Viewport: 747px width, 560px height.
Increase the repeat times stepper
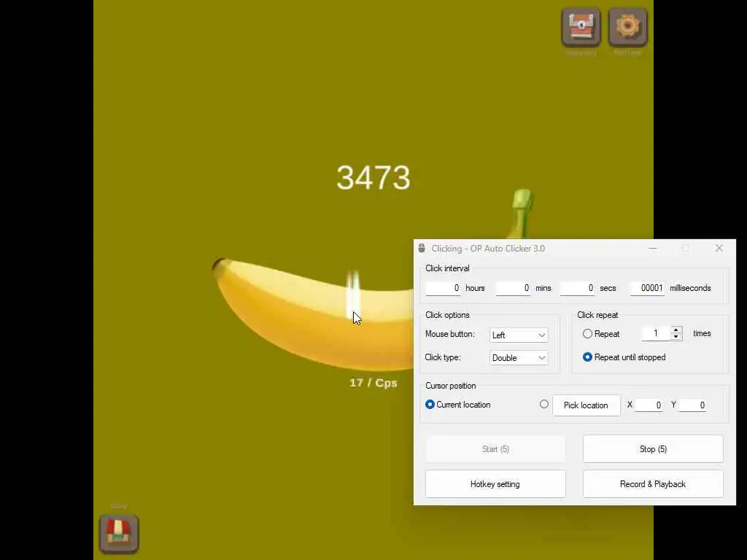coord(676,330)
